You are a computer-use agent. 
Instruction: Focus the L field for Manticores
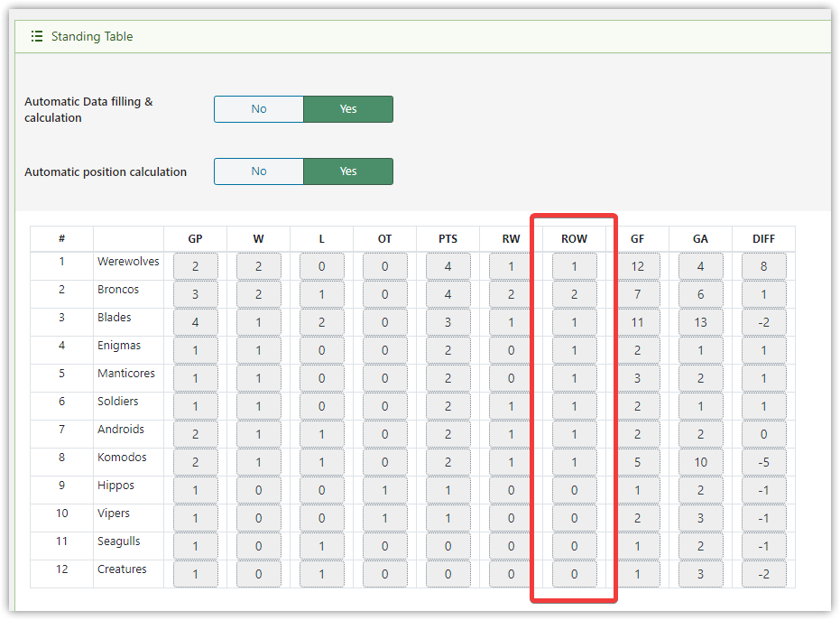point(321,378)
